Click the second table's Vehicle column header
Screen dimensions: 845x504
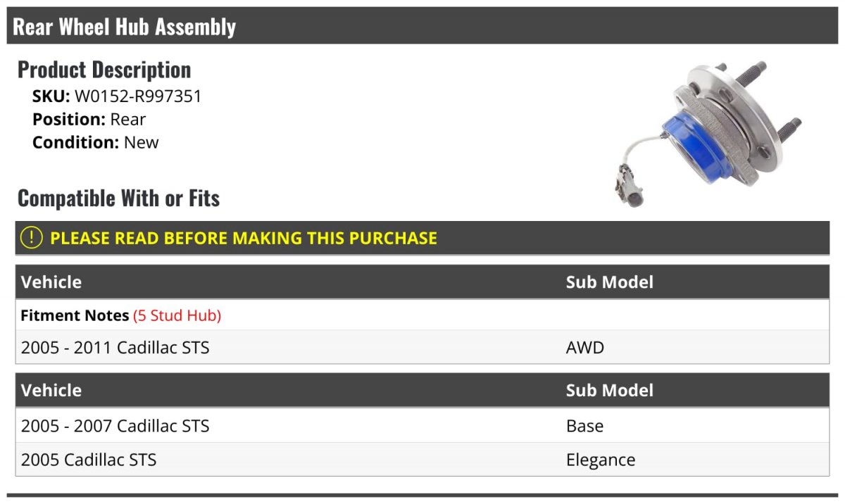click(x=51, y=391)
